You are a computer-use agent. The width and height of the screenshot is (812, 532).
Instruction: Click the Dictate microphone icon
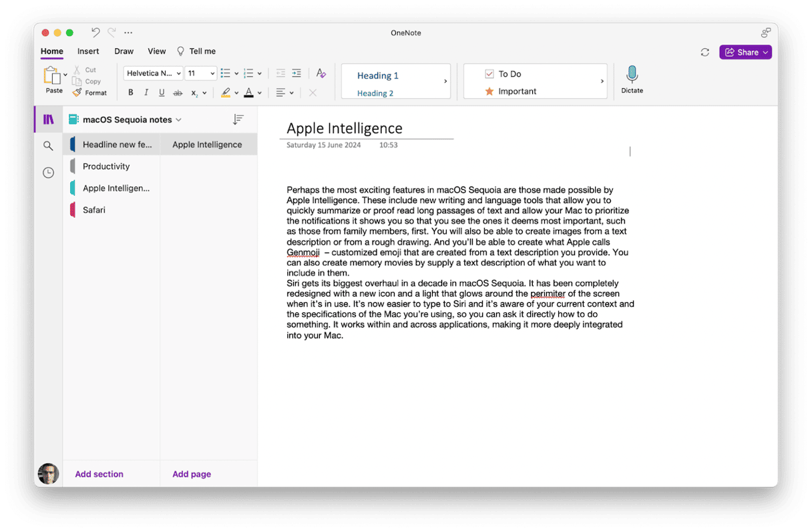point(632,75)
